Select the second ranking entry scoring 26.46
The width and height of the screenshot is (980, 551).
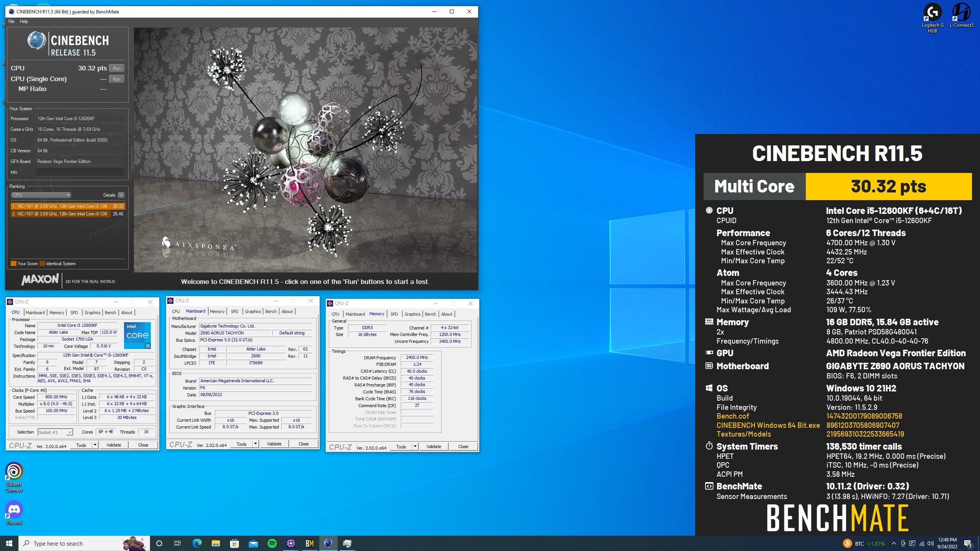point(68,214)
